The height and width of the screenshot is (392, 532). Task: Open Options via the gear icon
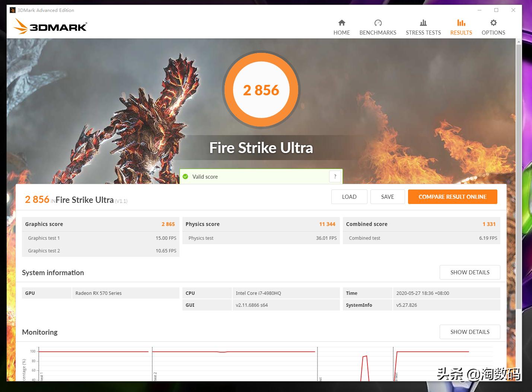493,23
